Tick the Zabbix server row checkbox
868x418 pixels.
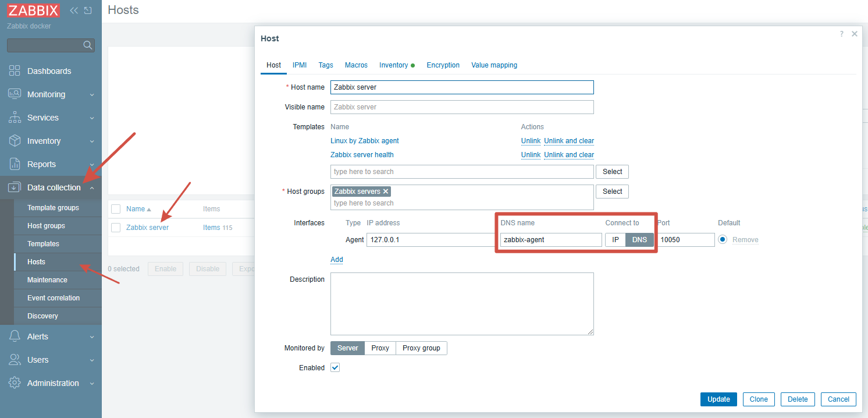coord(116,228)
